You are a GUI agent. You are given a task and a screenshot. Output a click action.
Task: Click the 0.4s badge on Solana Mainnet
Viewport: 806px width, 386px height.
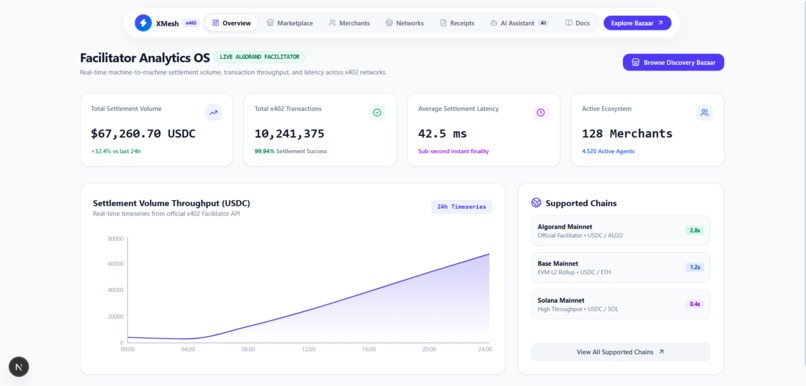694,304
